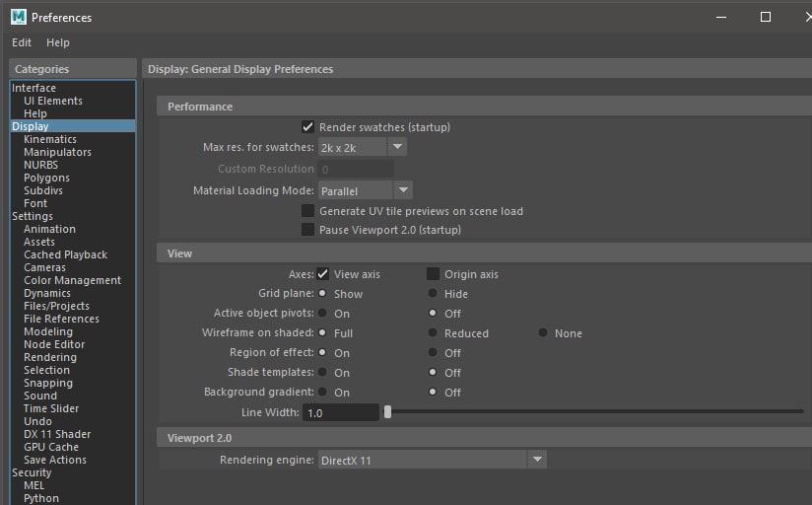The height and width of the screenshot is (505, 812).
Task: Enable Generate UV tile previews on scene load
Action: (x=307, y=210)
